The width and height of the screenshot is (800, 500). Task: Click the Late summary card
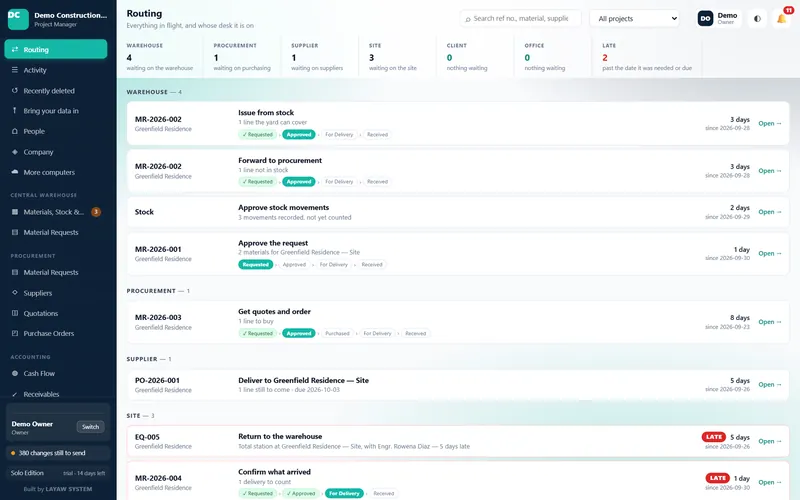pyautogui.click(x=647, y=57)
